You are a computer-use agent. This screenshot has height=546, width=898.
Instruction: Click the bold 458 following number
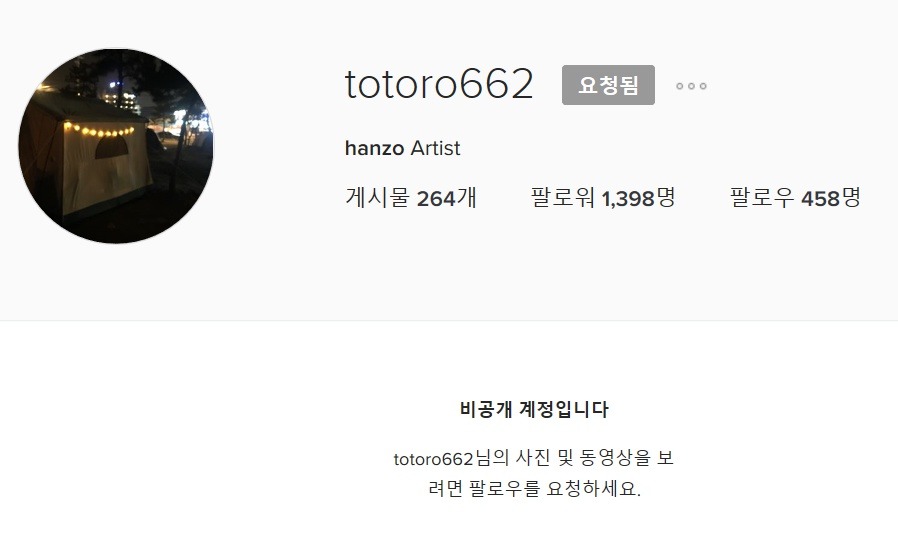pos(820,199)
